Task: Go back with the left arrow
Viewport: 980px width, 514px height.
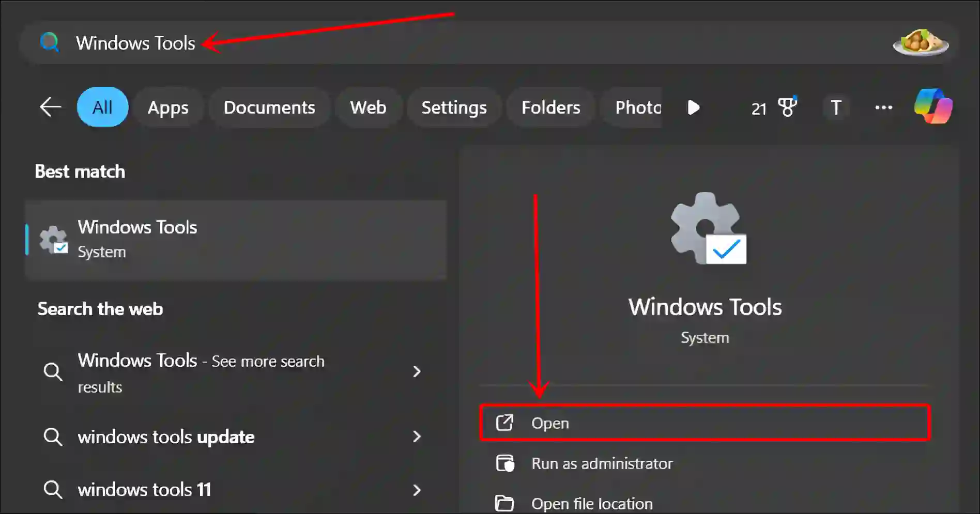Action: coord(50,107)
